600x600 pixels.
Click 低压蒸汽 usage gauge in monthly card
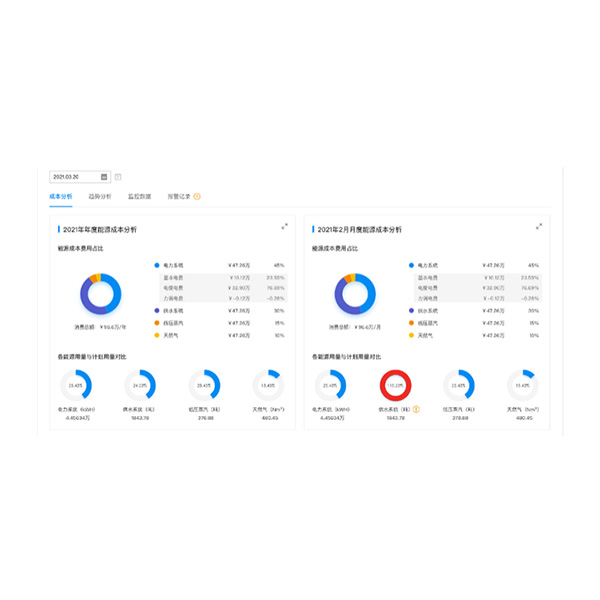[460, 385]
